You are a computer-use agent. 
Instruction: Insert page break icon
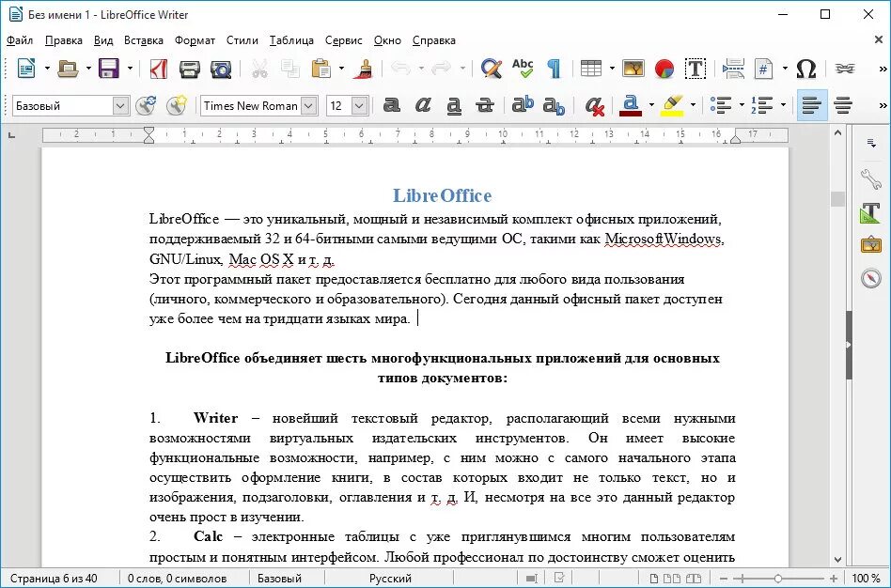pos(733,69)
